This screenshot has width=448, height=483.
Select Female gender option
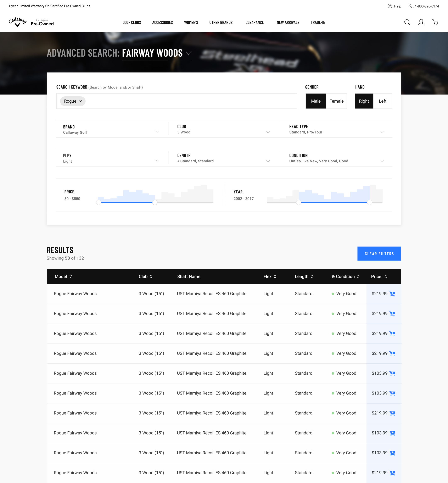click(336, 101)
